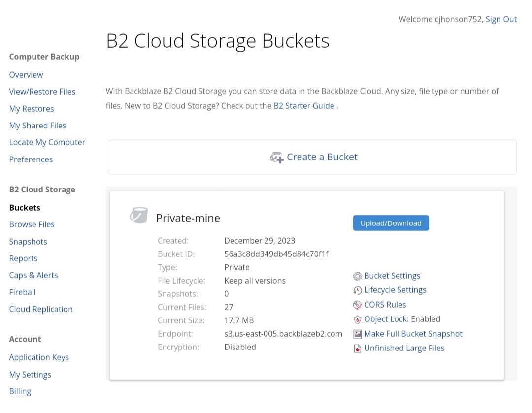Image resolution: width=532 pixels, height=413 pixels.
Task: Open Snapshots in the sidebar
Action: 28,242
